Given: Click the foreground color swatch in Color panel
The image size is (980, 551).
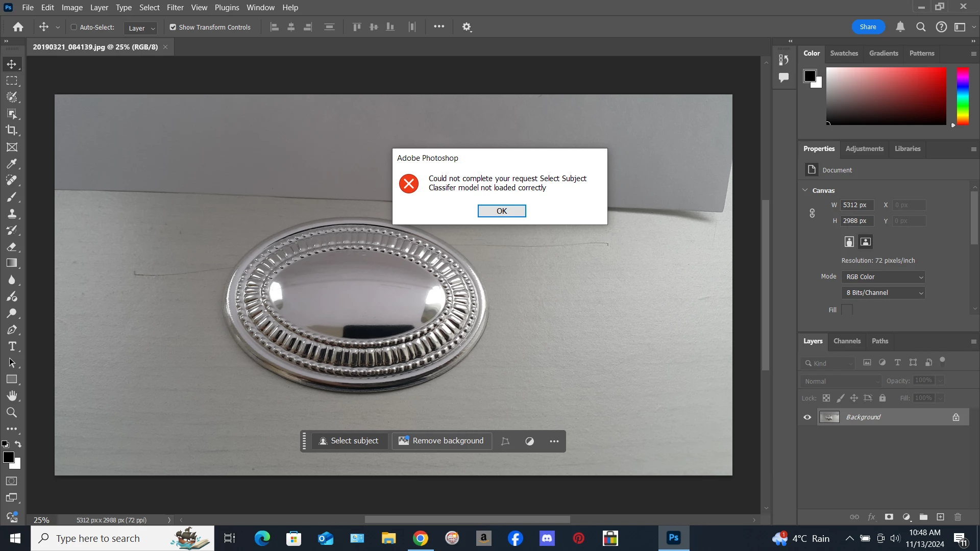Looking at the screenshot, I should tap(810, 76).
